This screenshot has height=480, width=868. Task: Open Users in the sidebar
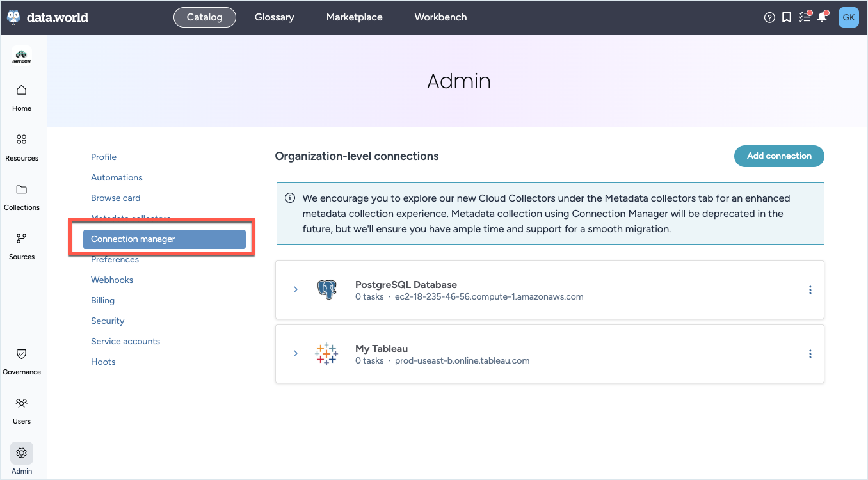tap(22, 410)
